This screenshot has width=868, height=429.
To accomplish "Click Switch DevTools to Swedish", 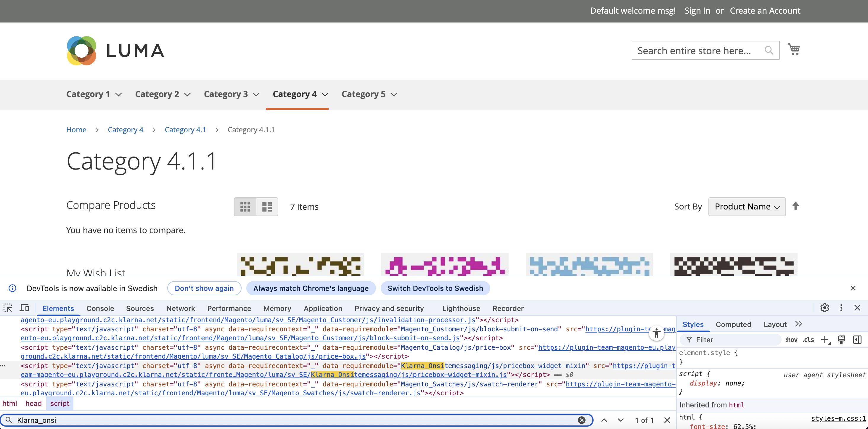I will tap(435, 288).
